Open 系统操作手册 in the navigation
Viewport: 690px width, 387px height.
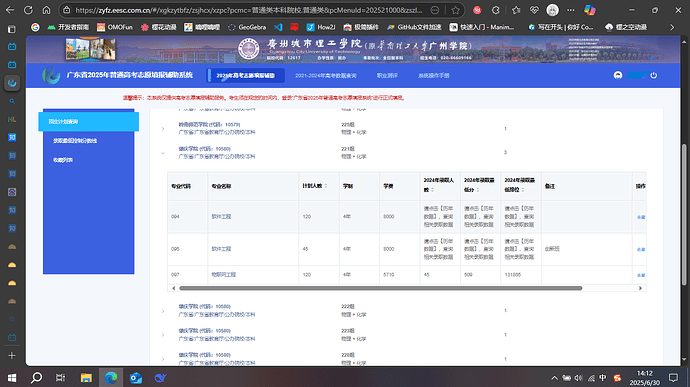(x=433, y=76)
